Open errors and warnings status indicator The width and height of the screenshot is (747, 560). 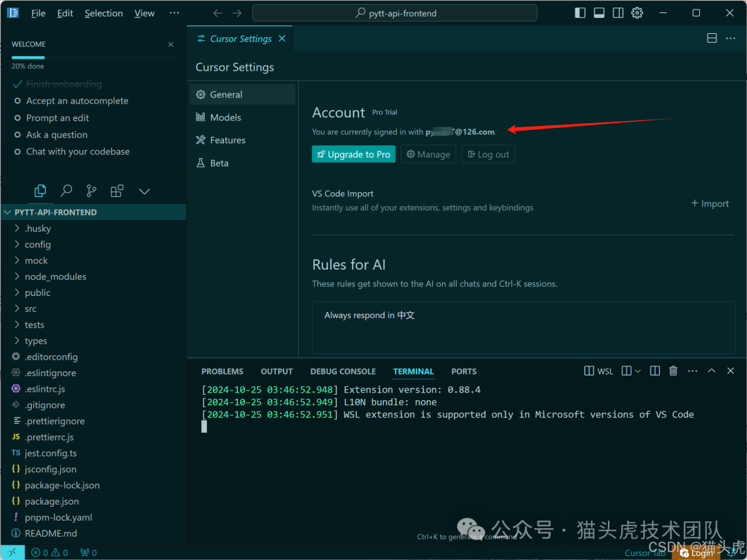50,553
